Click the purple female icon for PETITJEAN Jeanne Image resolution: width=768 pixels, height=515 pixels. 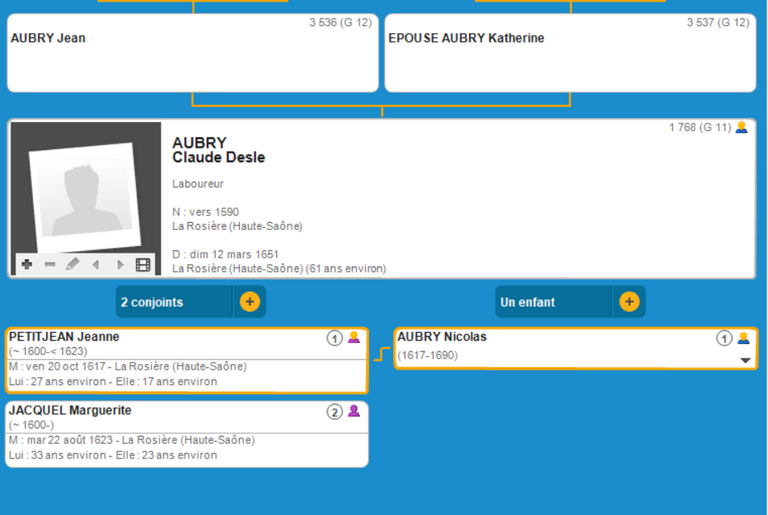354,338
